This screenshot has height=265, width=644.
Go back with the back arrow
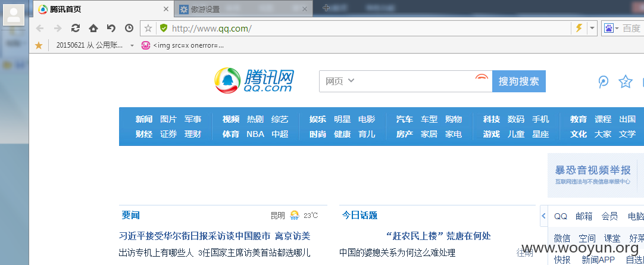pyautogui.click(x=40, y=29)
